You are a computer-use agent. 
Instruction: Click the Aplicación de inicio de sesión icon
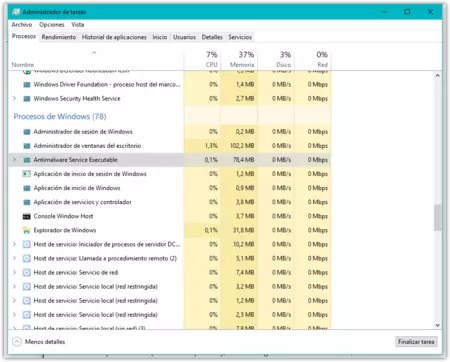[x=27, y=174]
